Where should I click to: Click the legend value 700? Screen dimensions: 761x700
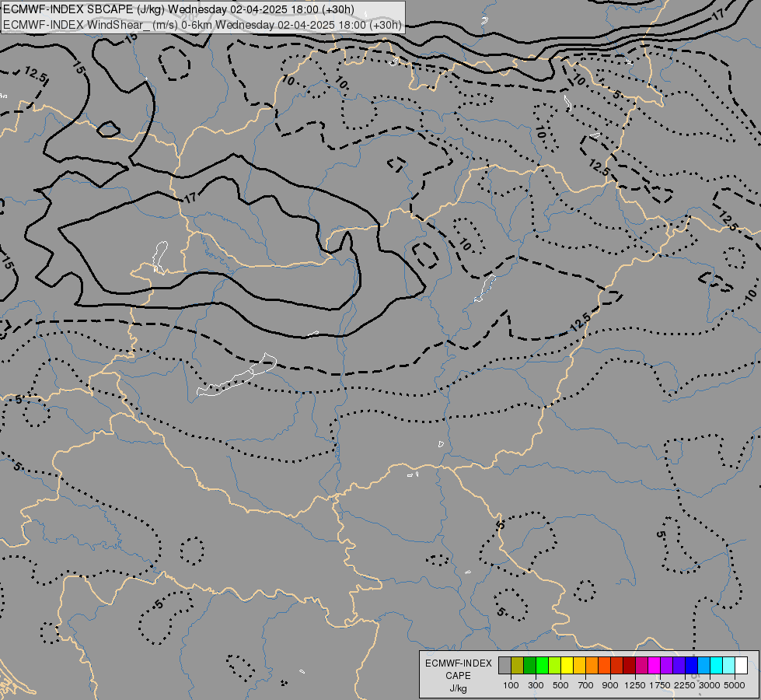pos(586,685)
